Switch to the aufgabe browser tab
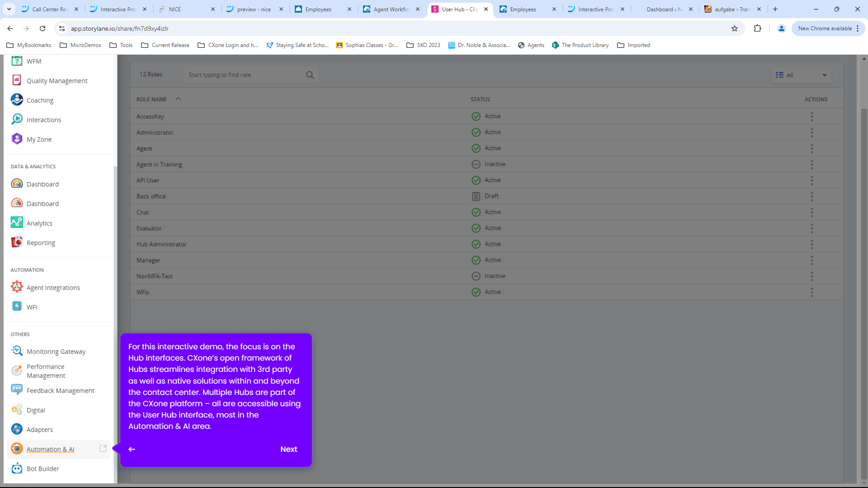 [733, 9]
